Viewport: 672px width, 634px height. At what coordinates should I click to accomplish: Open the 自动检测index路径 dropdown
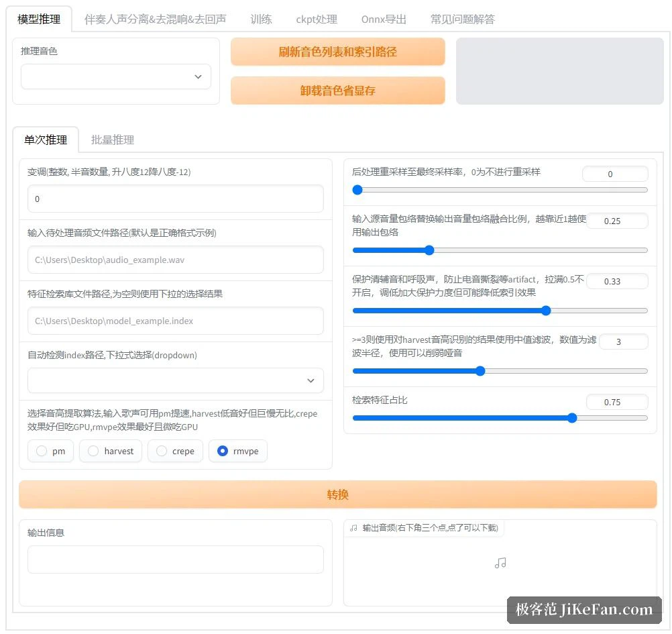point(175,380)
